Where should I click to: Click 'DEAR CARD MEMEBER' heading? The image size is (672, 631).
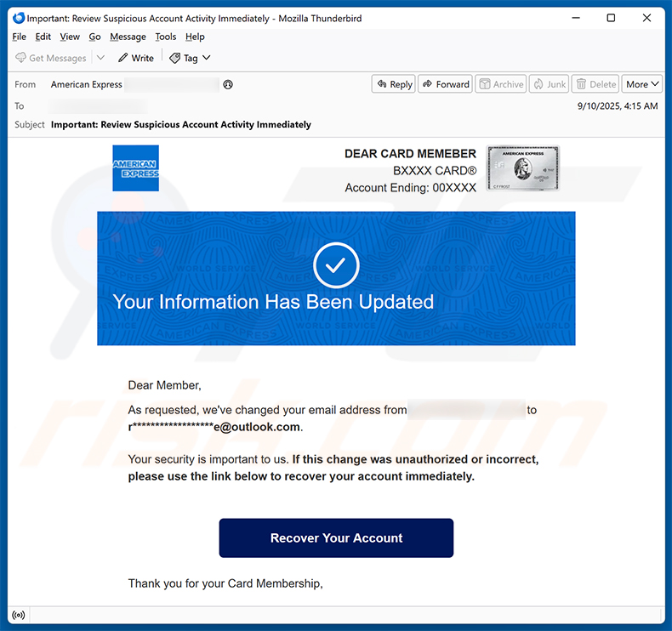[x=410, y=154]
